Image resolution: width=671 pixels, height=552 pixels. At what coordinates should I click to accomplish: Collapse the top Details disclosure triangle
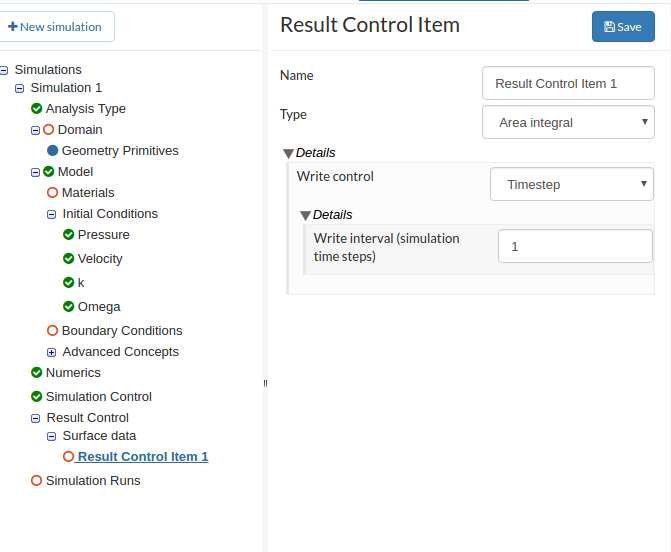[x=288, y=153]
